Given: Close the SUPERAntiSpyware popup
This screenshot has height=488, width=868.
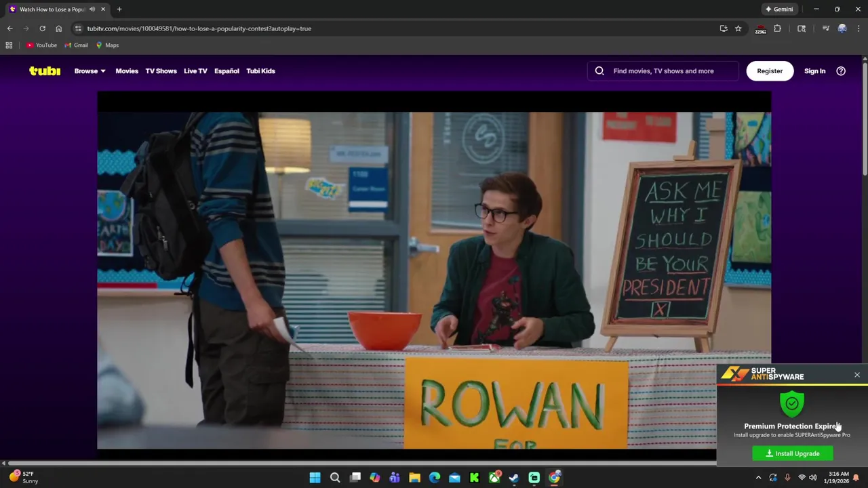Looking at the screenshot, I should tap(856, 375).
